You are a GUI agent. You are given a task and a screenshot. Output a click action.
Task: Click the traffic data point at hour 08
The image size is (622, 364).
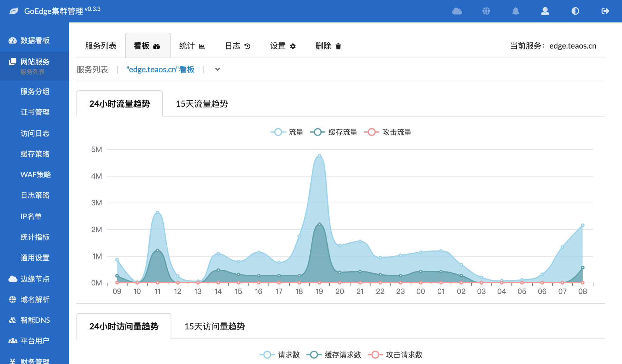coord(583,225)
